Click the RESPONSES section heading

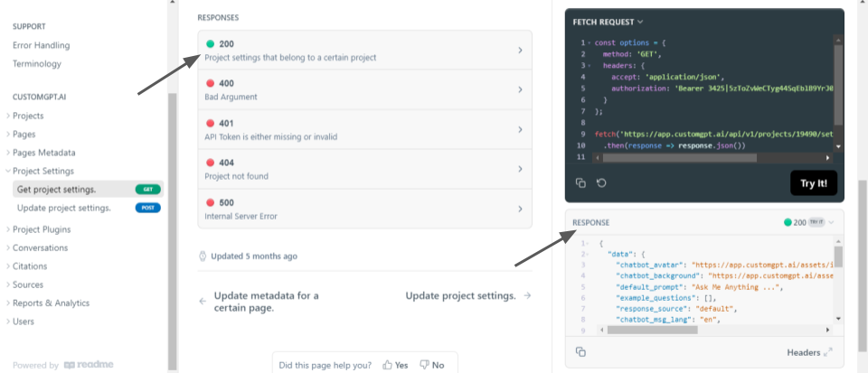click(218, 18)
